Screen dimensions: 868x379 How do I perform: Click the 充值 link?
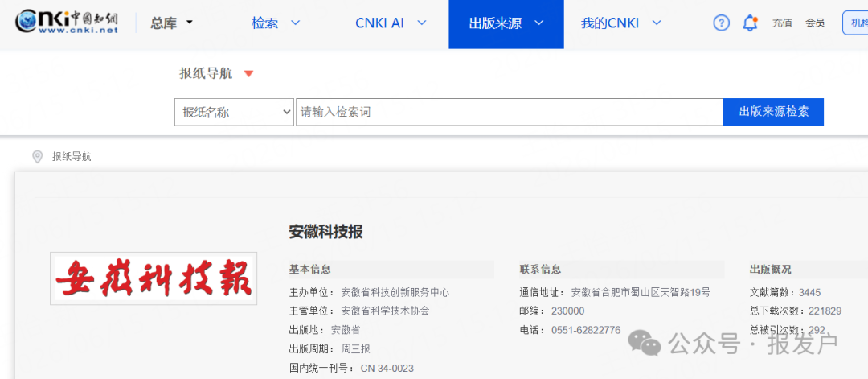(782, 23)
